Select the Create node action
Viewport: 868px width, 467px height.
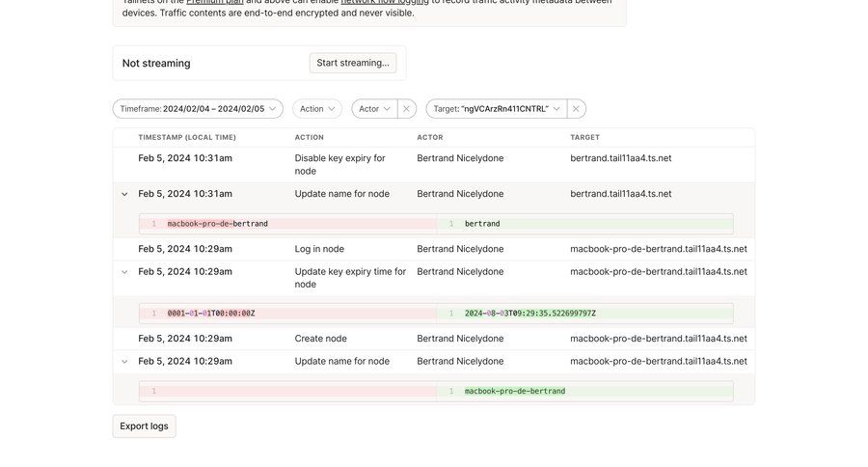(x=320, y=339)
